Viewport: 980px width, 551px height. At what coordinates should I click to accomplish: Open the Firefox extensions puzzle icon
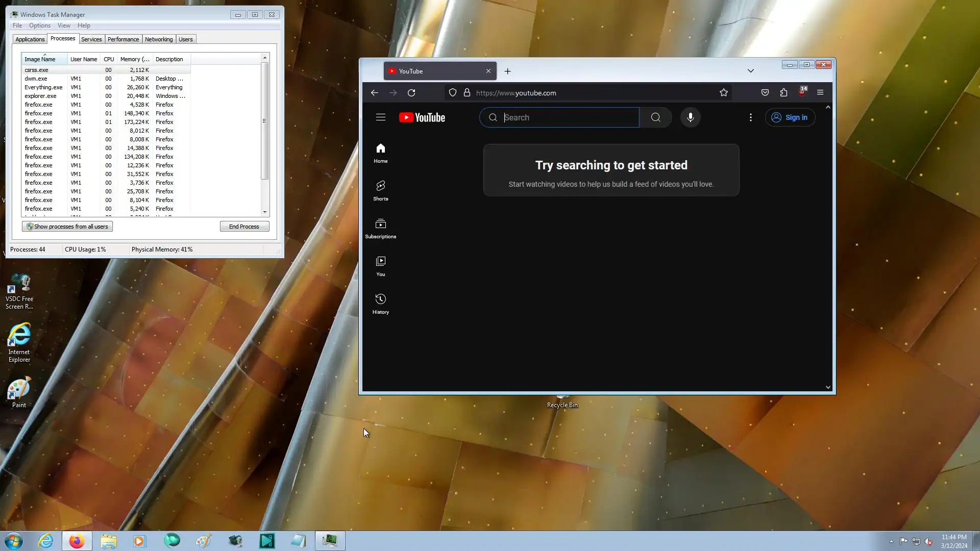(x=783, y=93)
